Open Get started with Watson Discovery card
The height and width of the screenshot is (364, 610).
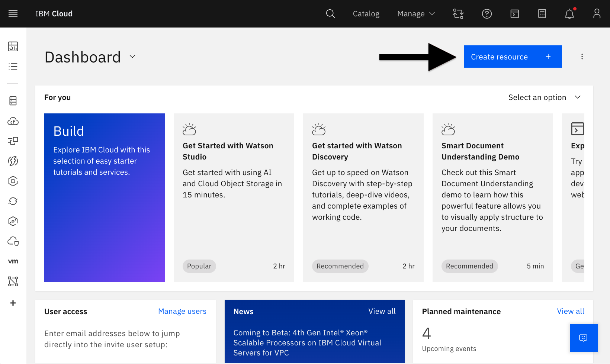[x=363, y=197]
